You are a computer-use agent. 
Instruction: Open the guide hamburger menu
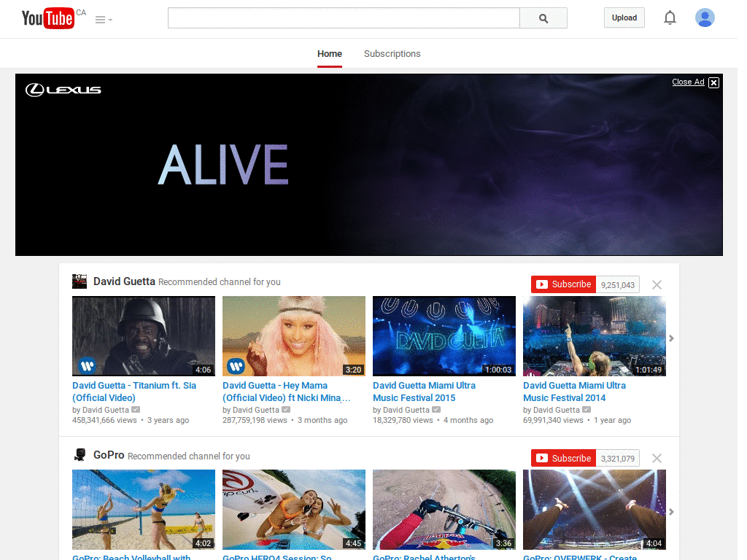104,20
